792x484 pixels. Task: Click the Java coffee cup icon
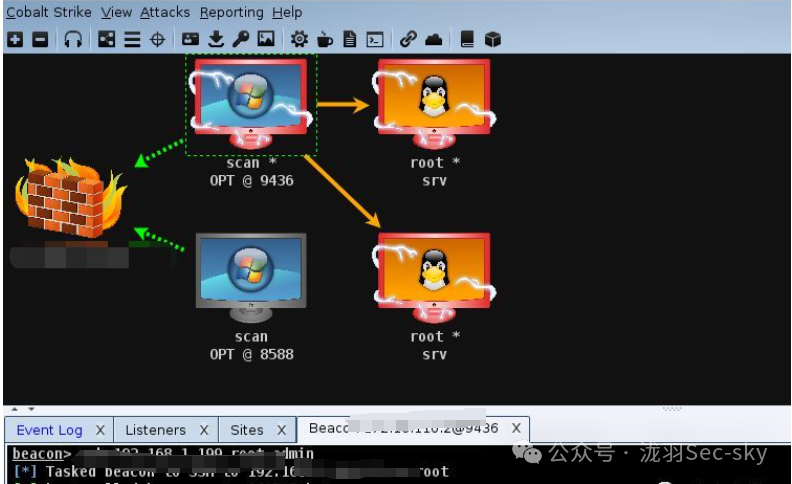325,39
